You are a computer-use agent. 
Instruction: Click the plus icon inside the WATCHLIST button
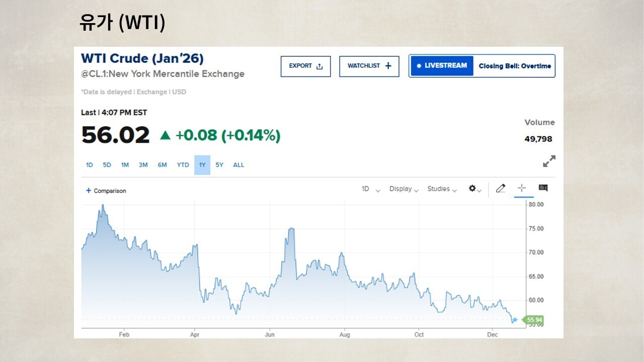(388, 66)
